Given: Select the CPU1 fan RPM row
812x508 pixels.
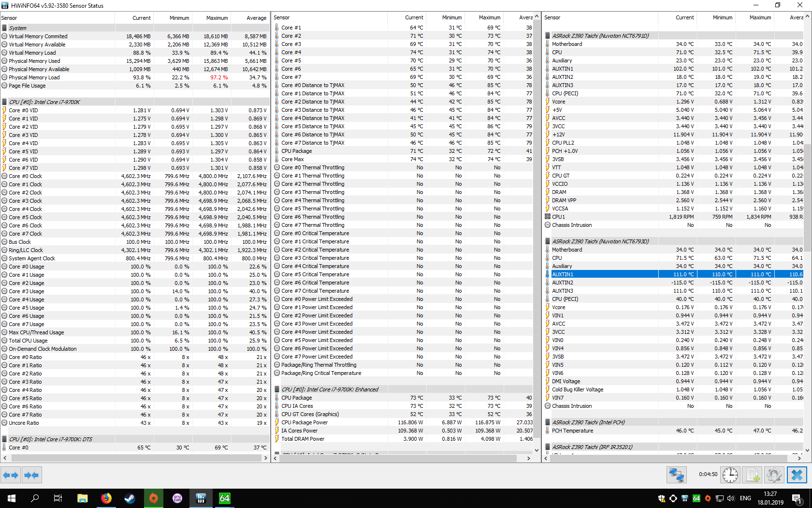Looking at the screenshot, I should 674,217.
